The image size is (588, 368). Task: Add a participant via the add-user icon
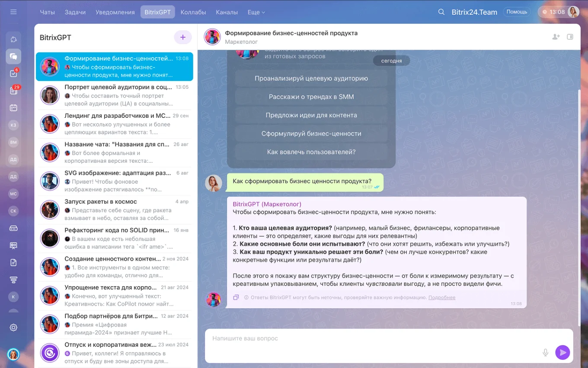556,37
